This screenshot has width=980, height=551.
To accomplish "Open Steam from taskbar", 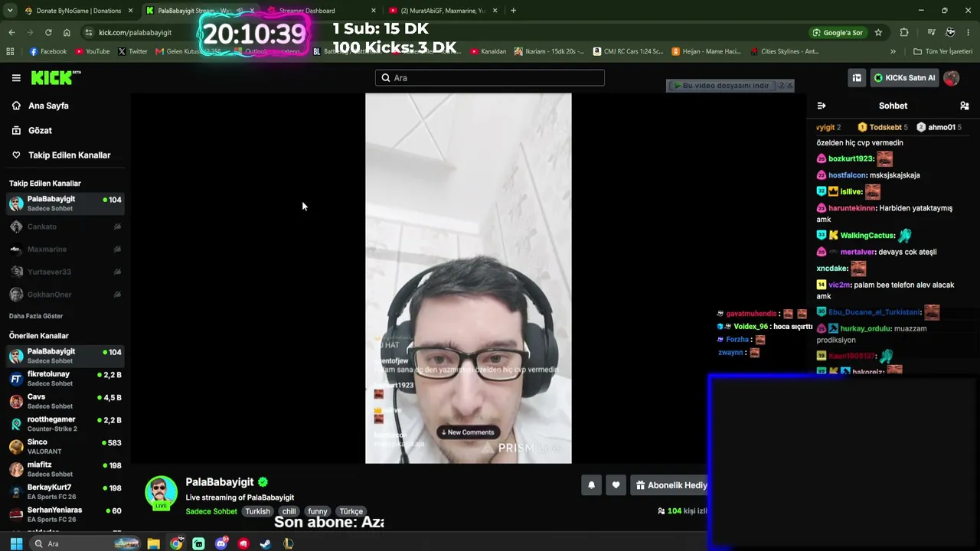I will 266,543.
